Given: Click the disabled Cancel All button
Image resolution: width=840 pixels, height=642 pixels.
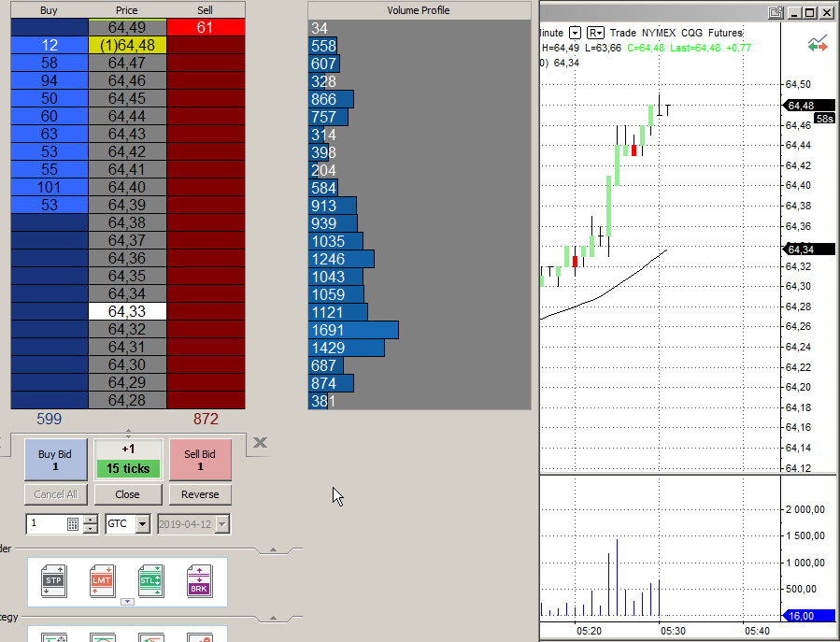Looking at the screenshot, I should [55, 494].
